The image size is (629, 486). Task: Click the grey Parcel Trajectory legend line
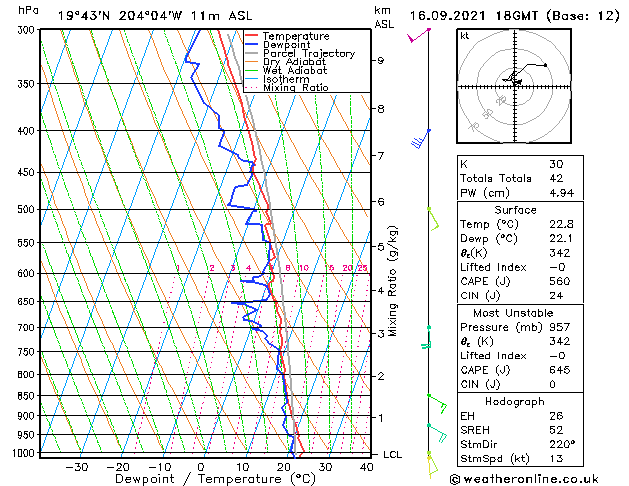click(x=251, y=53)
